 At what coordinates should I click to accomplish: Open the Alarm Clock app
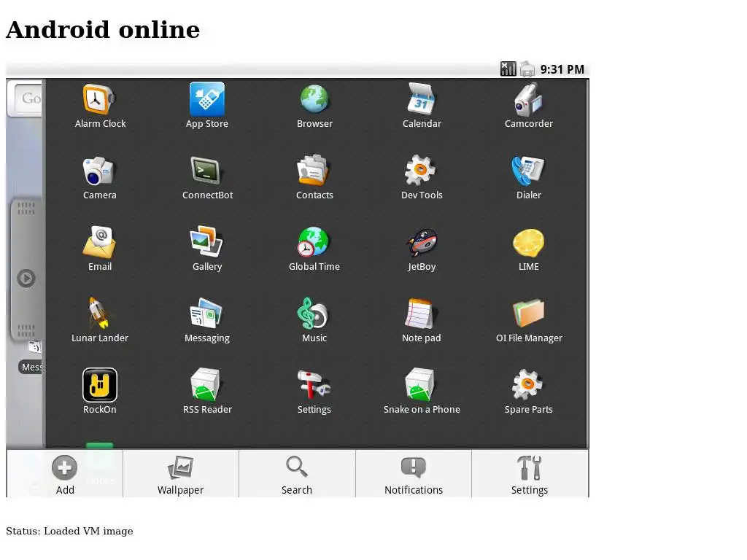[99, 106]
